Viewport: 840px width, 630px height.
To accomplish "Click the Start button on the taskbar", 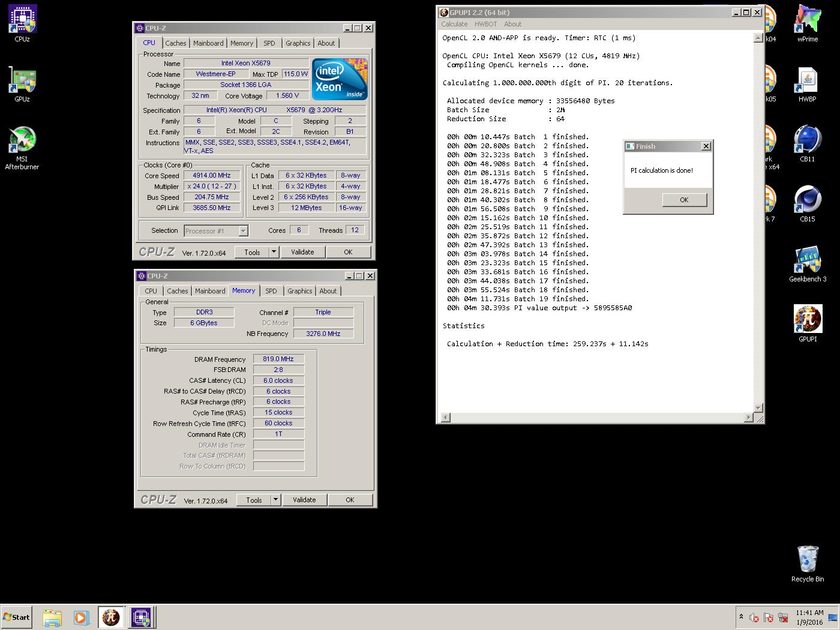I will (16, 617).
